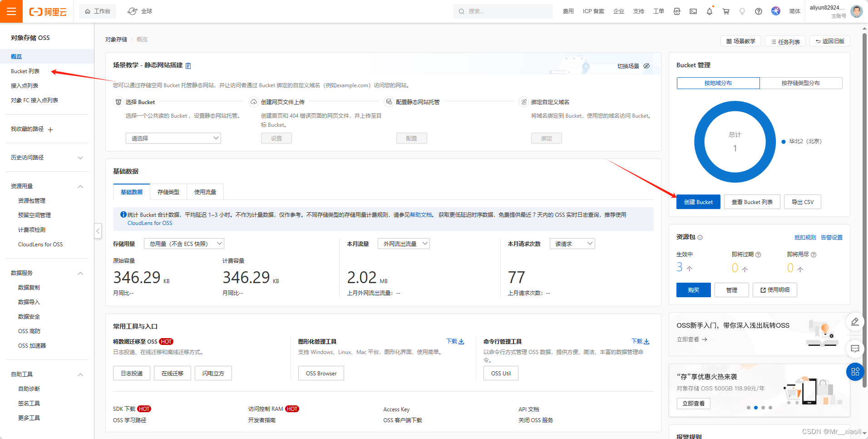Image resolution: width=868 pixels, height=439 pixels.
Task: Select first promo carousel dot
Action: [749, 408]
